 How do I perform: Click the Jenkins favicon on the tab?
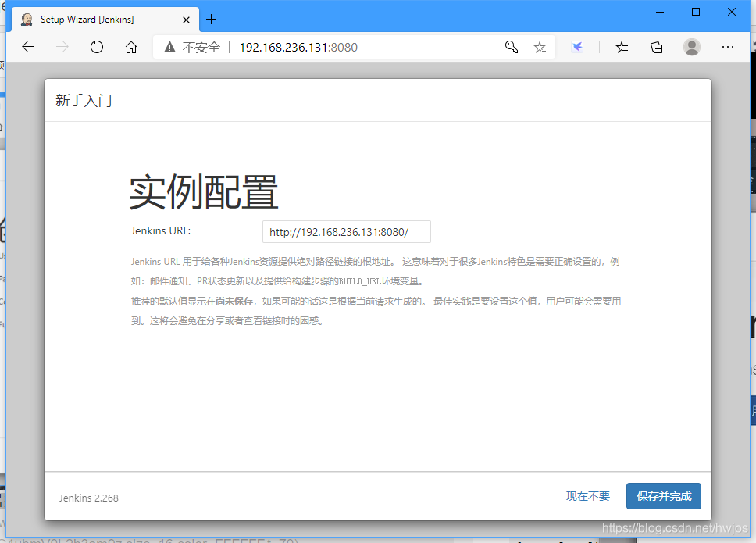pos(26,19)
